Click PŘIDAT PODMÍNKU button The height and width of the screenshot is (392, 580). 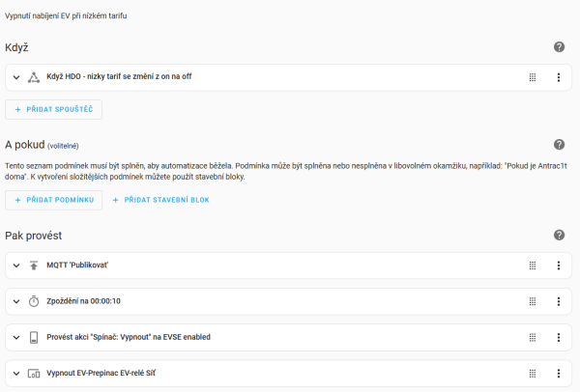[x=53, y=200]
